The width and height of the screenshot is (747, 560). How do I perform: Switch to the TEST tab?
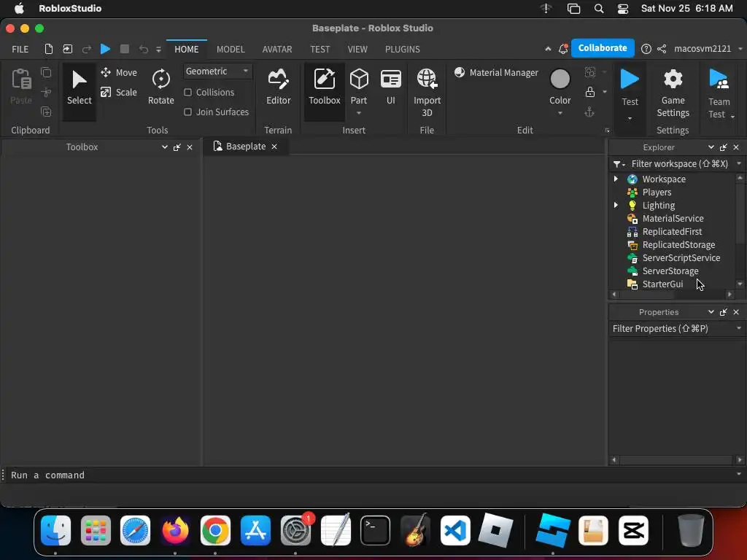320,49
